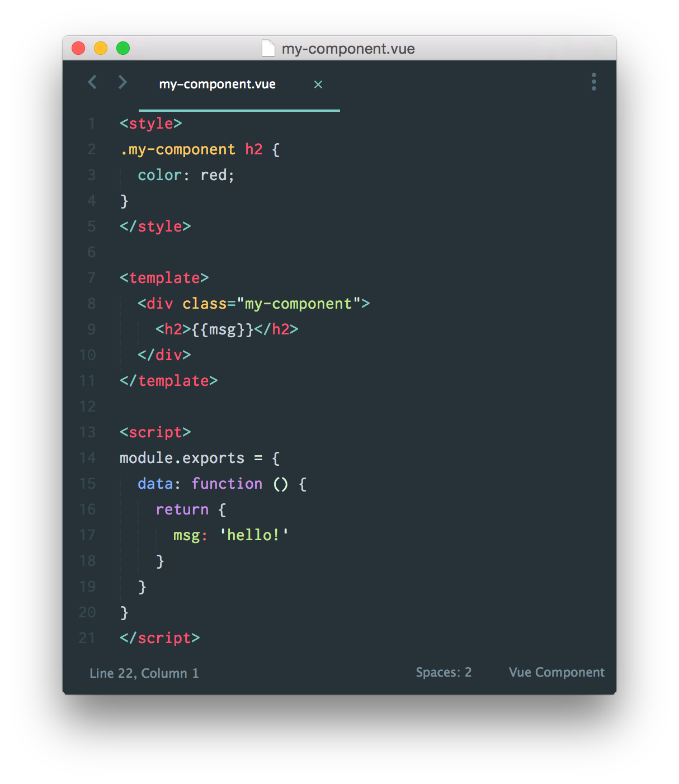Click the red close traffic light
This screenshot has height=784, width=679.
tap(78, 48)
